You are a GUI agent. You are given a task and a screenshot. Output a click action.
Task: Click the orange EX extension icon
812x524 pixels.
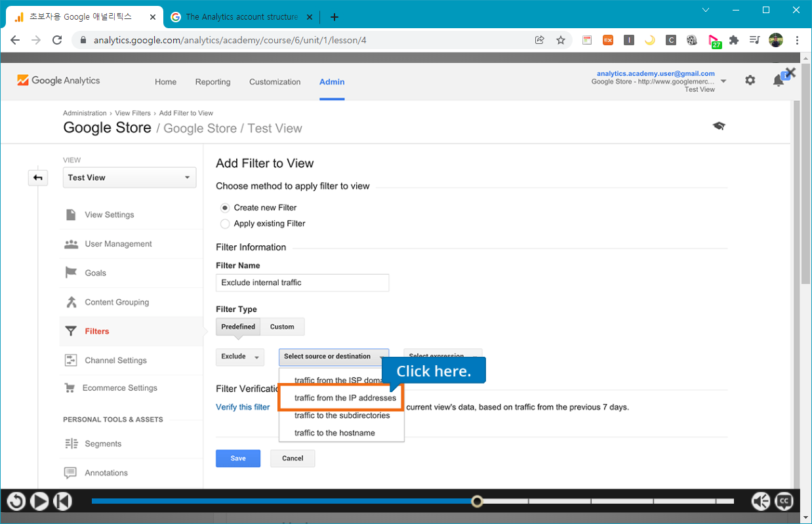point(608,40)
